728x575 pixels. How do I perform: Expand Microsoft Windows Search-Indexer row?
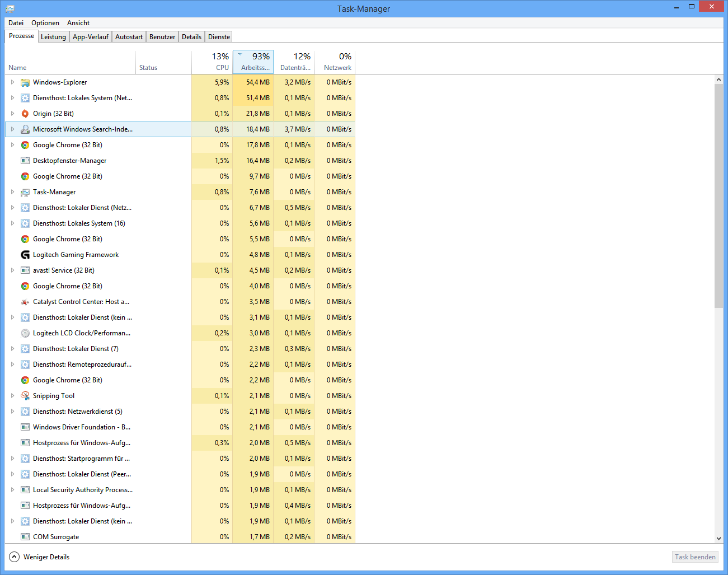coord(12,129)
